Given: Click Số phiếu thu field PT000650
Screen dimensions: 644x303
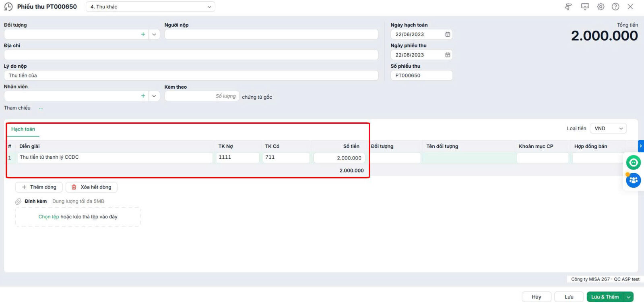Looking at the screenshot, I should pos(421,75).
